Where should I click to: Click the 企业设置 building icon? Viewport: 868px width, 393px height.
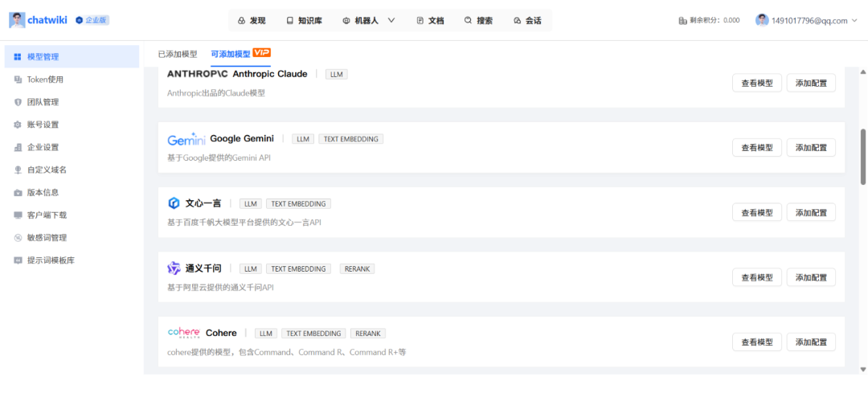coord(18,147)
